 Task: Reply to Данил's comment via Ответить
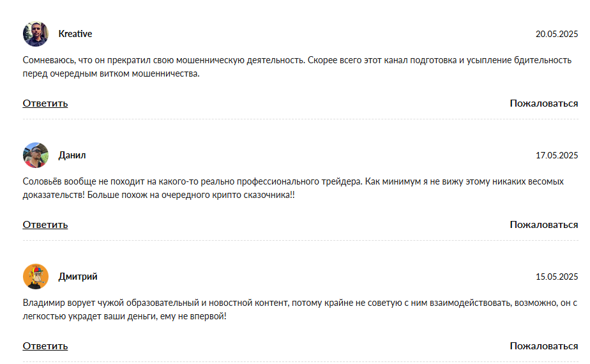click(x=45, y=225)
